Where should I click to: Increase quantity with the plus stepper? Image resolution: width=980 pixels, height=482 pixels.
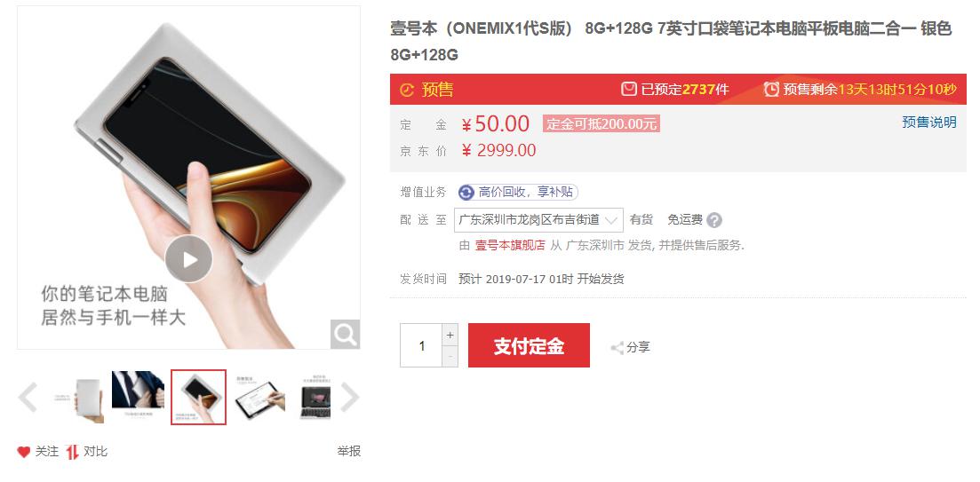click(450, 335)
